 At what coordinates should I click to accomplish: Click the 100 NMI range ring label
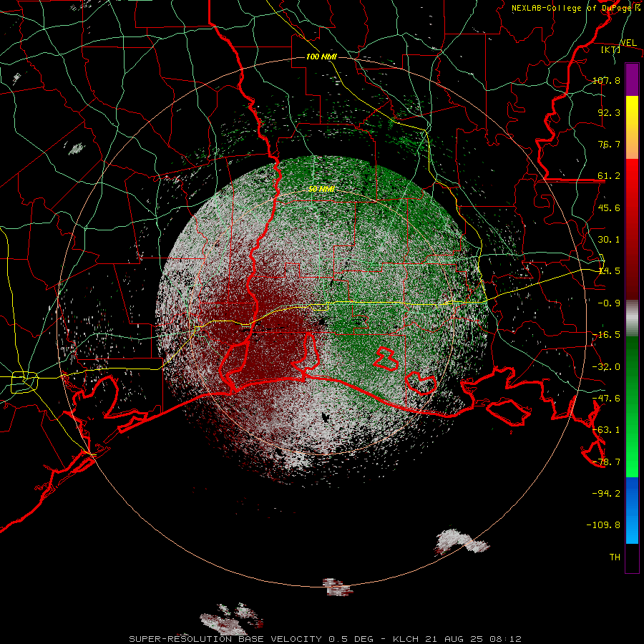pos(321,57)
